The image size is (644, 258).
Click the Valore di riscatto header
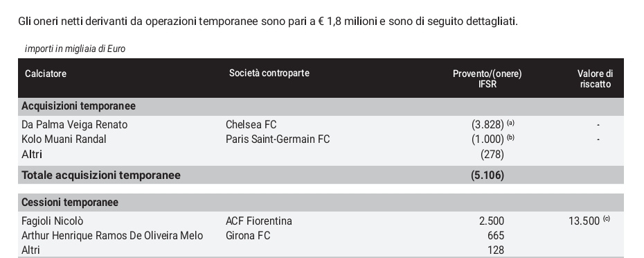click(595, 78)
